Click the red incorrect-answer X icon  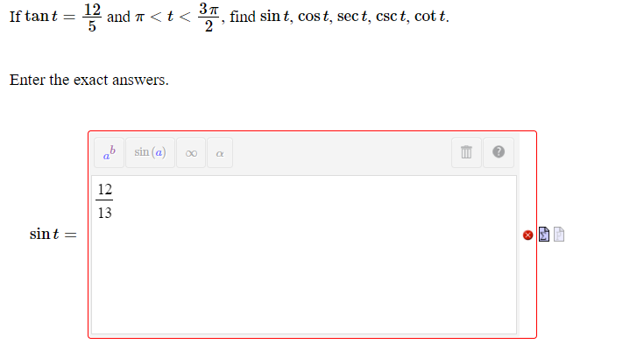[527, 235]
